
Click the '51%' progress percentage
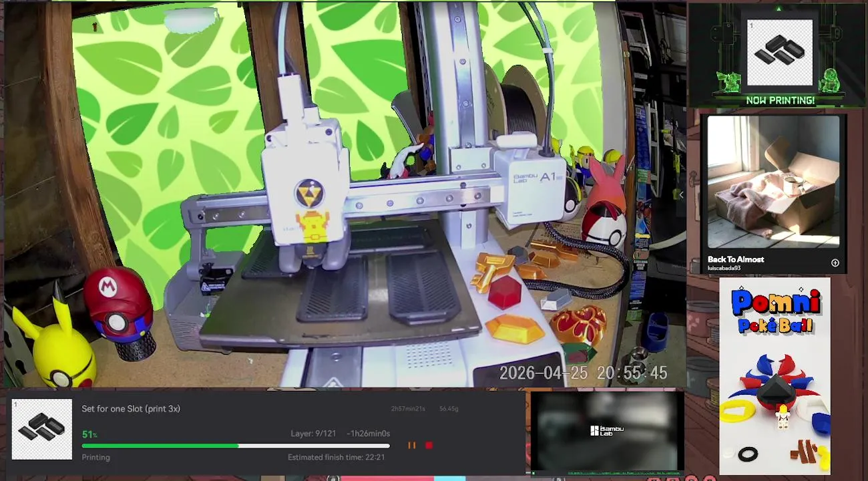89,434
